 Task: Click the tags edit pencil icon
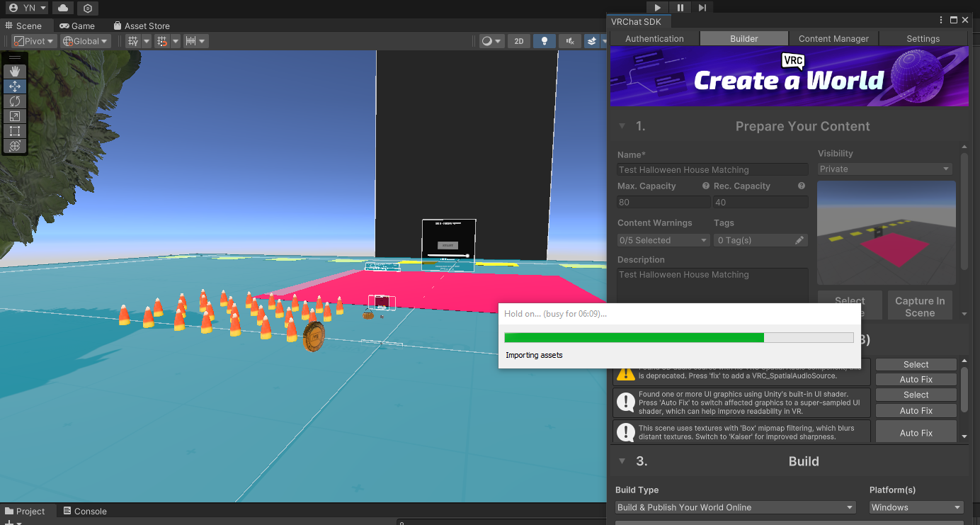[x=799, y=240]
